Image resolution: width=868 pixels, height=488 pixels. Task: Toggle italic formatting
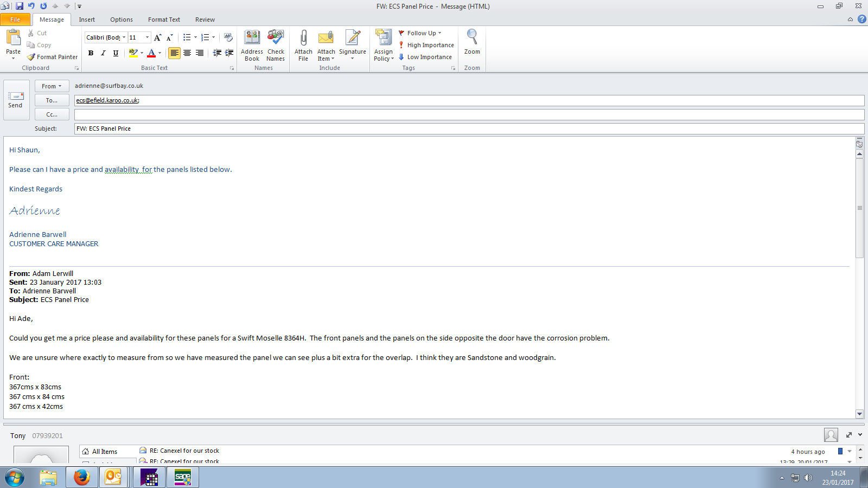103,53
